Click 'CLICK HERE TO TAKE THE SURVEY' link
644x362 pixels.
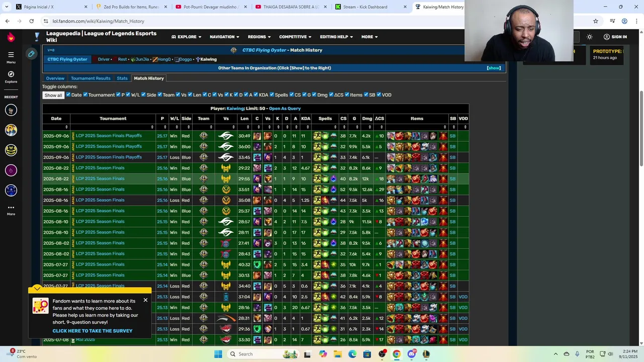click(93, 331)
